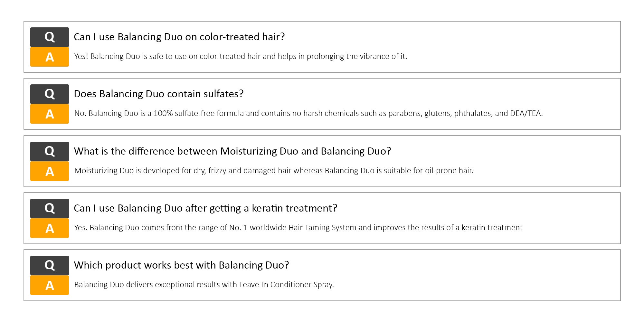Click the Q icon for best product question

point(50,265)
